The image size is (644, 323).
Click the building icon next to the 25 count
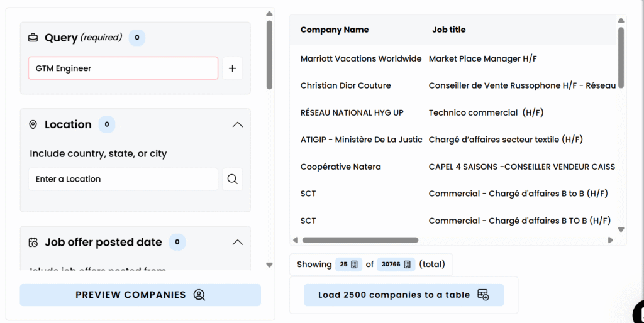click(354, 265)
